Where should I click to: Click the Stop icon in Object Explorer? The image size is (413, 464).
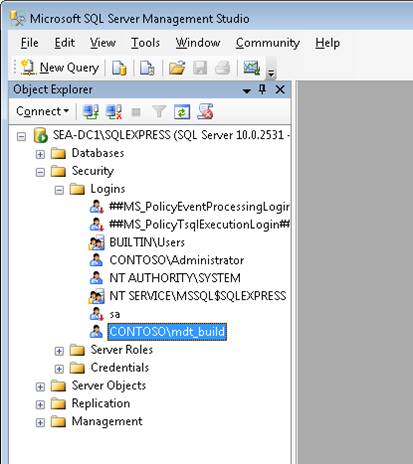(136, 112)
